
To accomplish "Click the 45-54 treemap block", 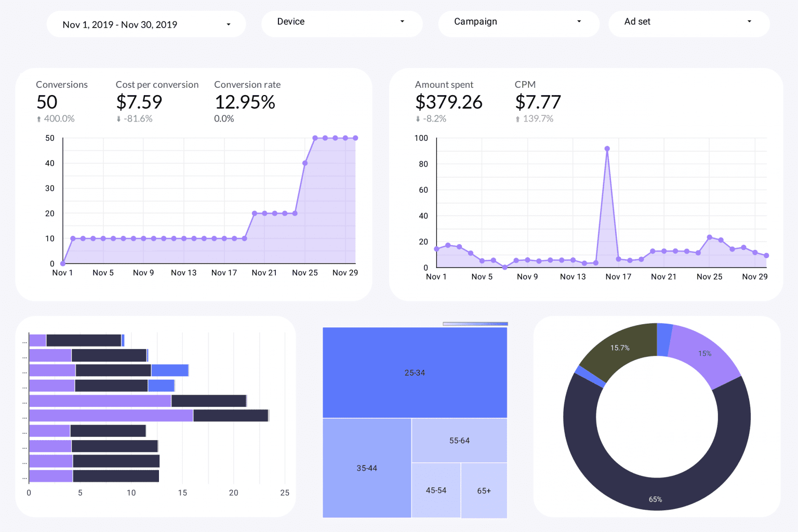I will coord(436,490).
